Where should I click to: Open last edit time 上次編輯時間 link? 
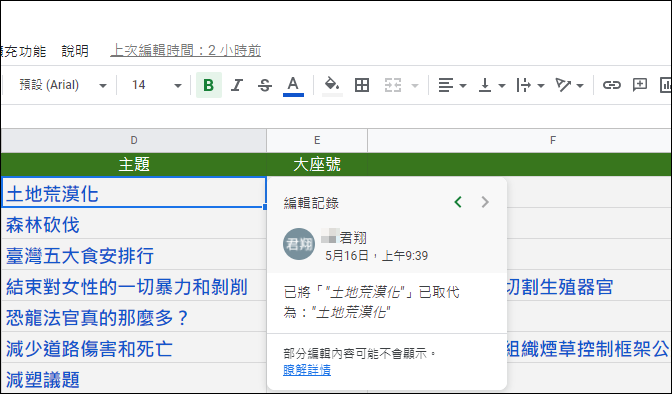186,51
